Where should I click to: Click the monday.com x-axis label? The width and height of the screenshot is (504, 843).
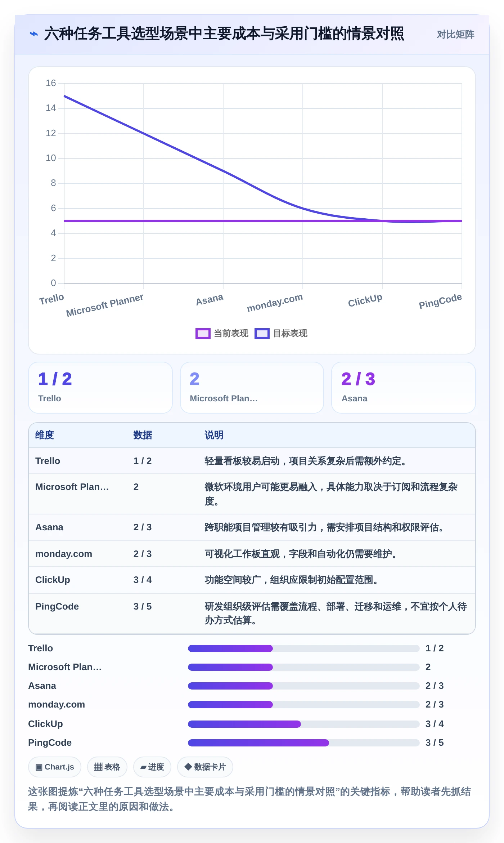pos(275,302)
